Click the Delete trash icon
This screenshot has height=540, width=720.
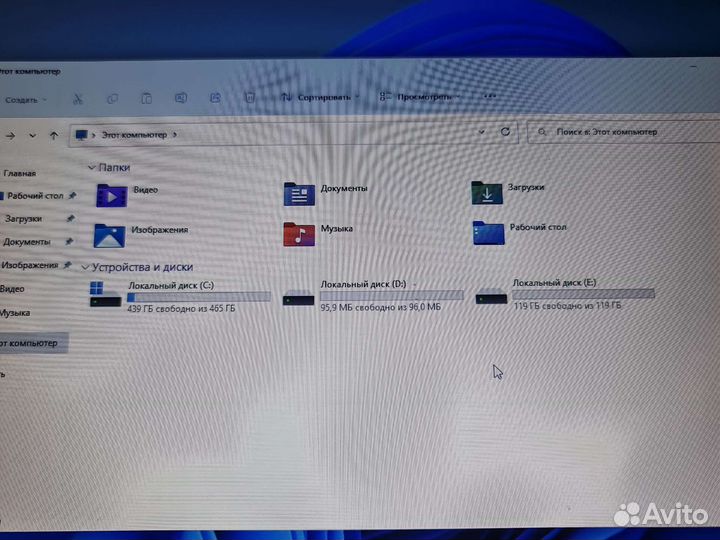[249, 97]
